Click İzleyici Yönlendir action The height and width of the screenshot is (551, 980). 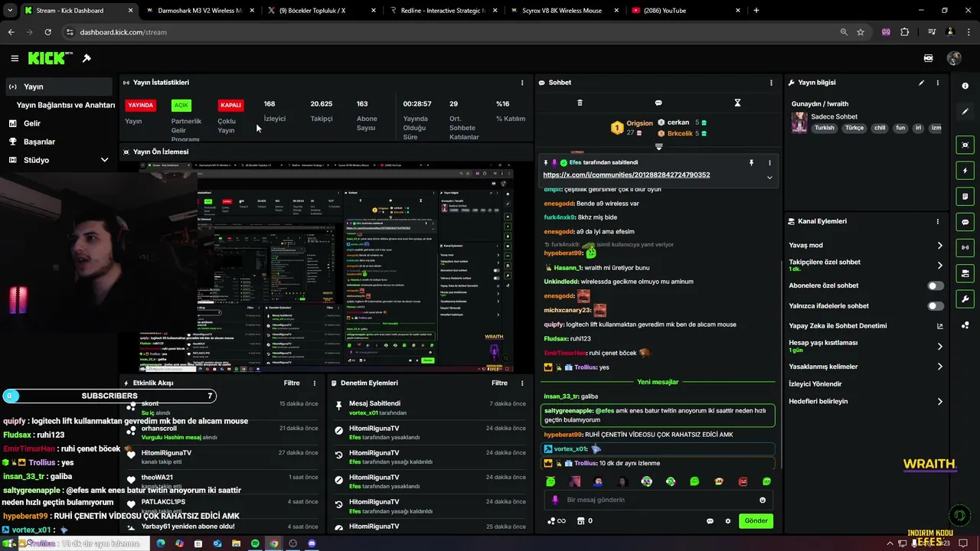tap(815, 384)
